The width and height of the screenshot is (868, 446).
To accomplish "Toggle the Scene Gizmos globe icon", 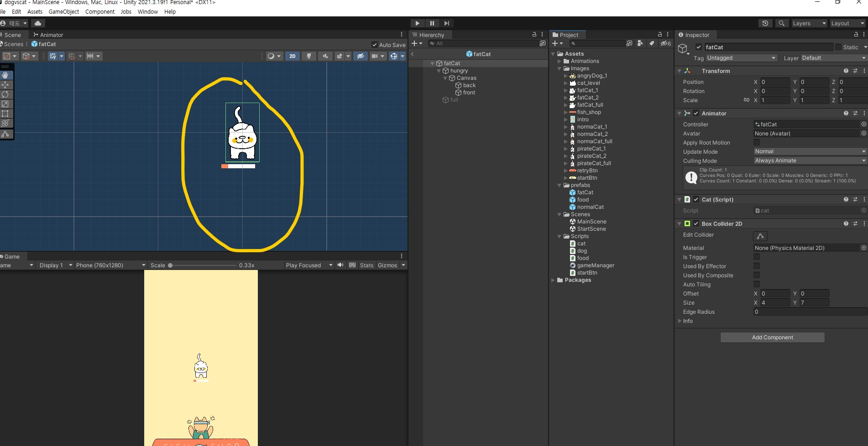I will (x=394, y=56).
